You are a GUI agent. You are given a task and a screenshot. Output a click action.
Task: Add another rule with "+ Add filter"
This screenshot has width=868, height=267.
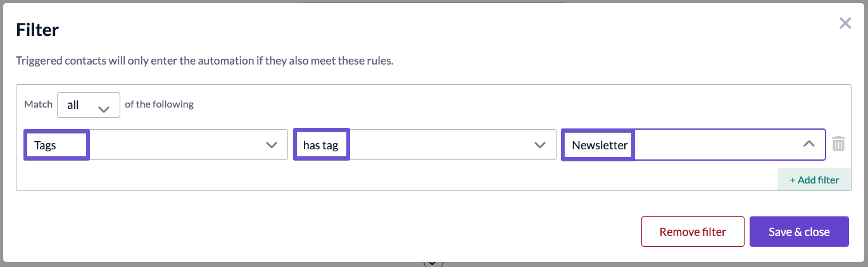pos(814,180)
